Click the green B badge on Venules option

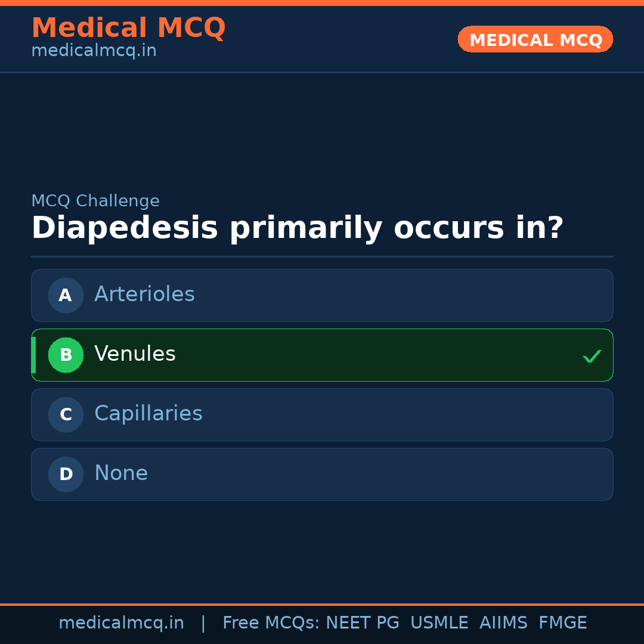point(66,355)
